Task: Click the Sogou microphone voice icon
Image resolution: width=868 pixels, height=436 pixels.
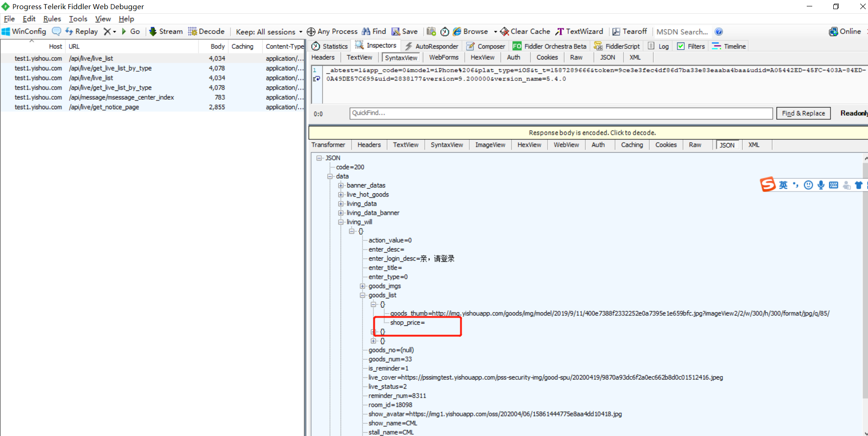Action: (821, 185)
